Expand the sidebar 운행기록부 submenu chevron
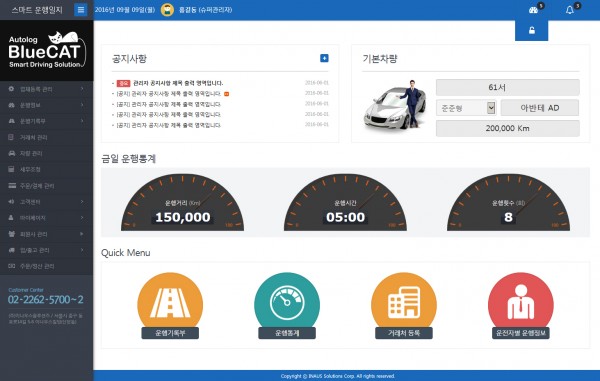Screen dimensions: 600x381 pos(82,121)
